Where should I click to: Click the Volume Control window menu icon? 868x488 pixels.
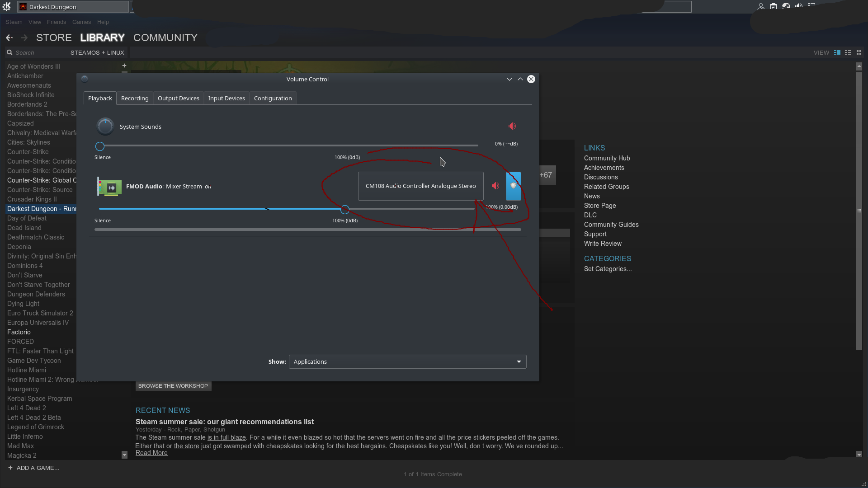[85, 79]
